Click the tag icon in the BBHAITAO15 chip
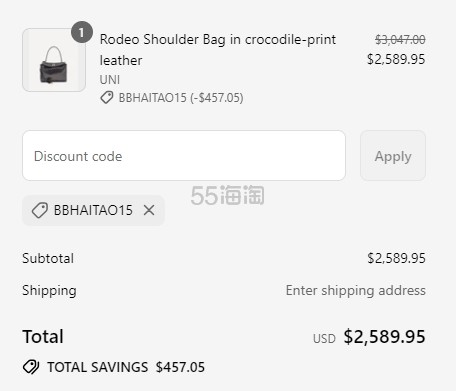456x391 pixels. point(40,210)
